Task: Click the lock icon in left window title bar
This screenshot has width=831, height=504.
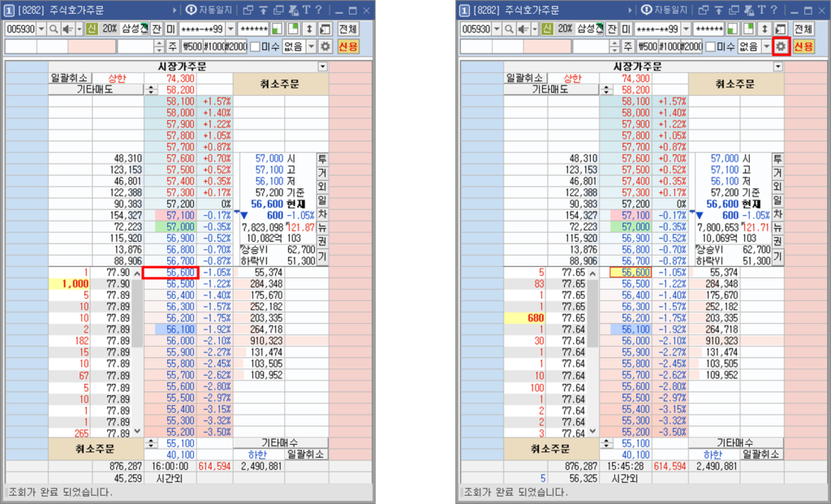Action: [x=293, y=10]
